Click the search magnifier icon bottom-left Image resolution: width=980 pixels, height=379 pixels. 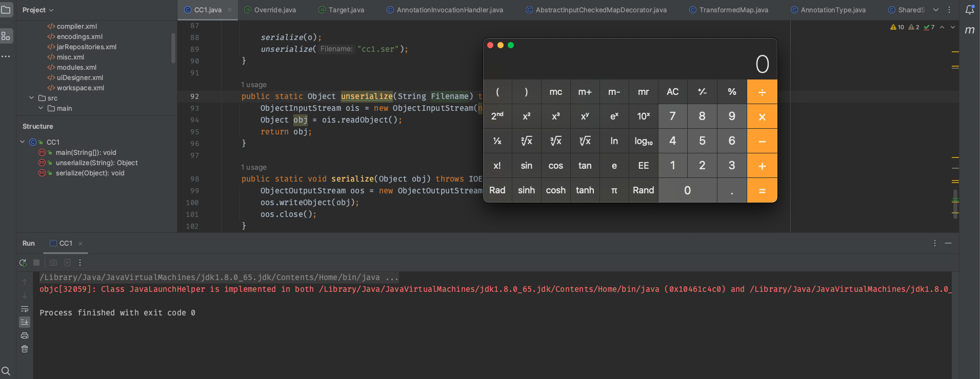point(6,371)
